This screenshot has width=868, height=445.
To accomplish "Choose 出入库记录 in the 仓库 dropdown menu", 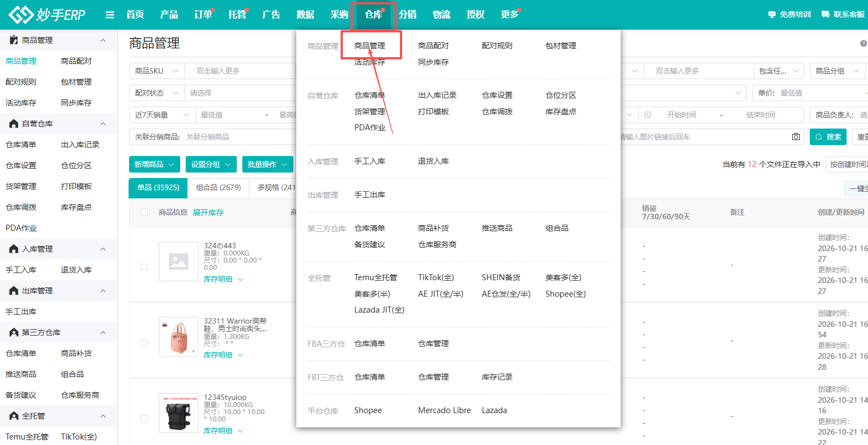I will point(437,95).
